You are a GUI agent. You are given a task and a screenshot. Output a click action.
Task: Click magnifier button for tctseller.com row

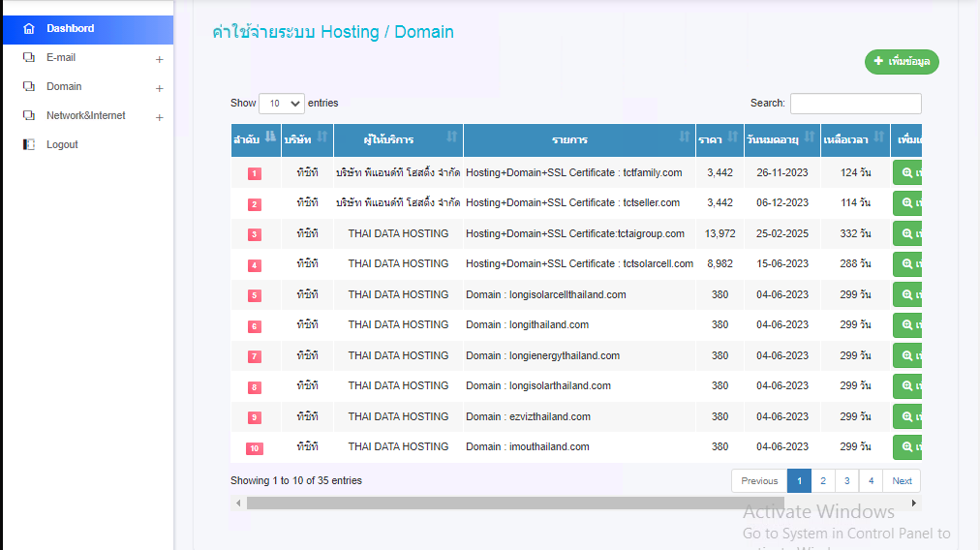907,203
